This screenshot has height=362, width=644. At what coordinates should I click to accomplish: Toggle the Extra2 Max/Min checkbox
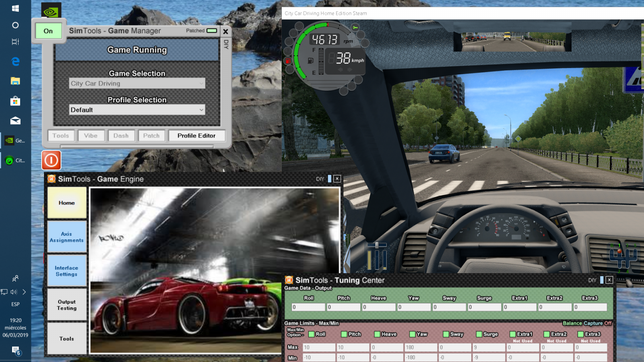[x=547, y=334]
